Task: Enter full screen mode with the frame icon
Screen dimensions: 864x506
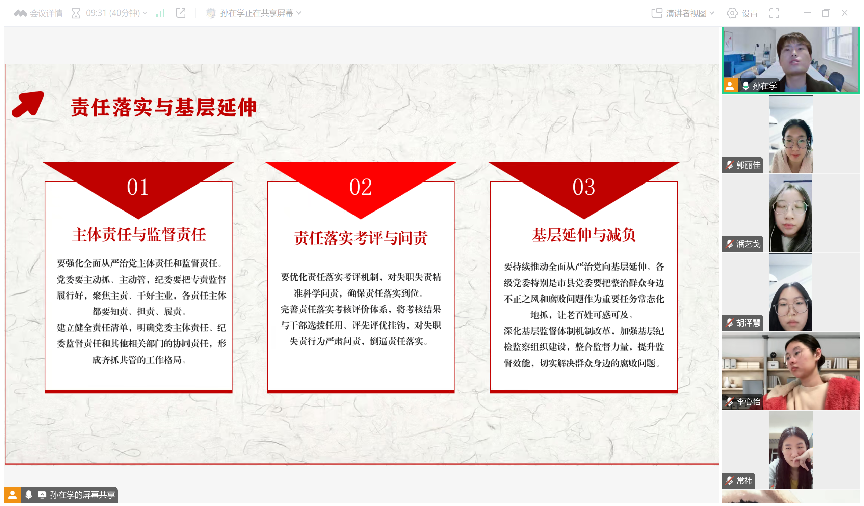Action: (x=773, y=13)
